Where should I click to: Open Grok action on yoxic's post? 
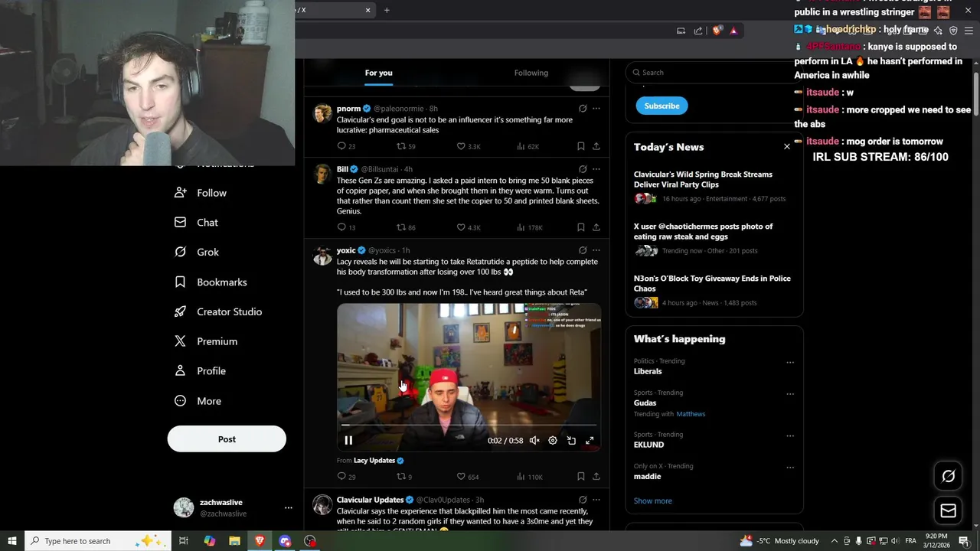tap(583, 250)
